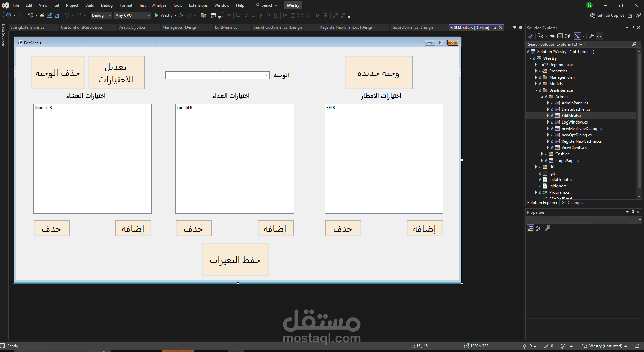Click the تعديل الاختيارات edit options button
The height and width of the screenshot is (352, 644).
(116, 72)
